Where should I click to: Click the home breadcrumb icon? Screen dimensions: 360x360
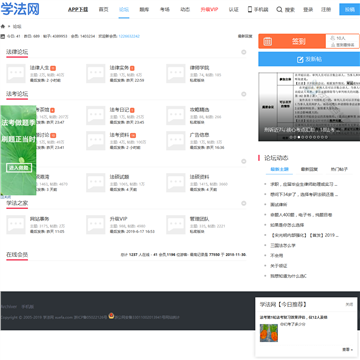(3, 26)
